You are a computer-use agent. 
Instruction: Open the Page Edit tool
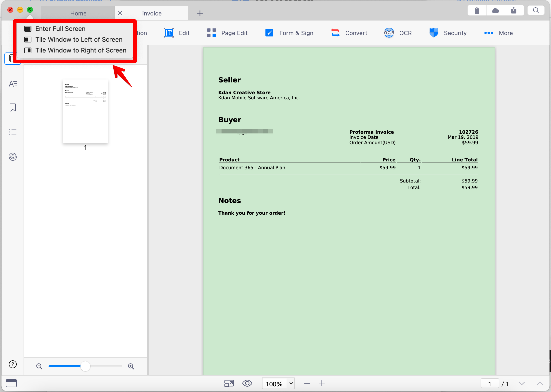(227, 33)
